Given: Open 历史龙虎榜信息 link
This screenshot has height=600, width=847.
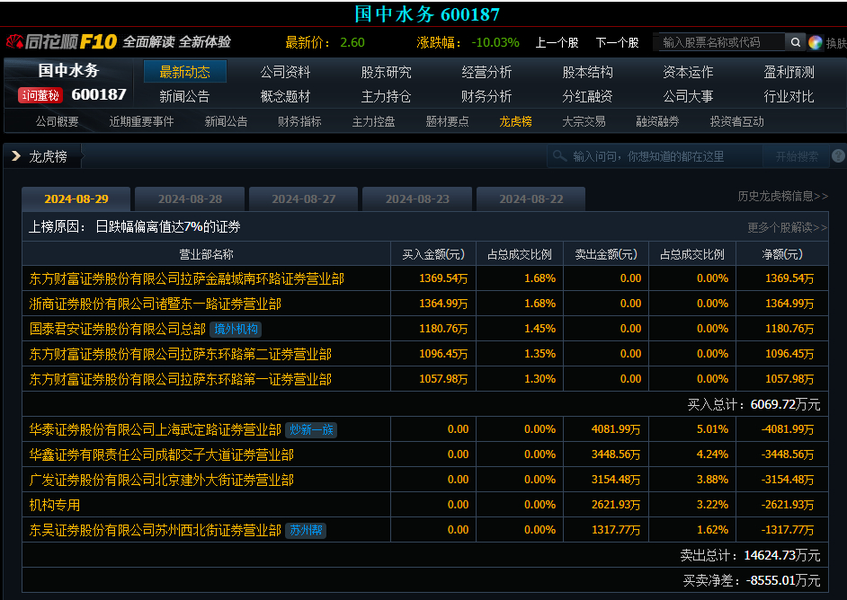Looking at the screenshot, I should coord(783,197).
